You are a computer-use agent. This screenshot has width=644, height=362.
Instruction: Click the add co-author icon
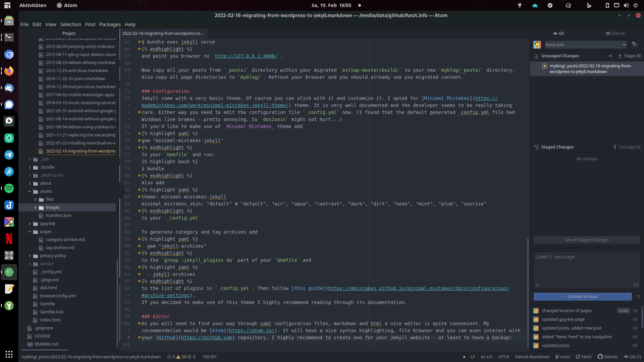[537, 285]
